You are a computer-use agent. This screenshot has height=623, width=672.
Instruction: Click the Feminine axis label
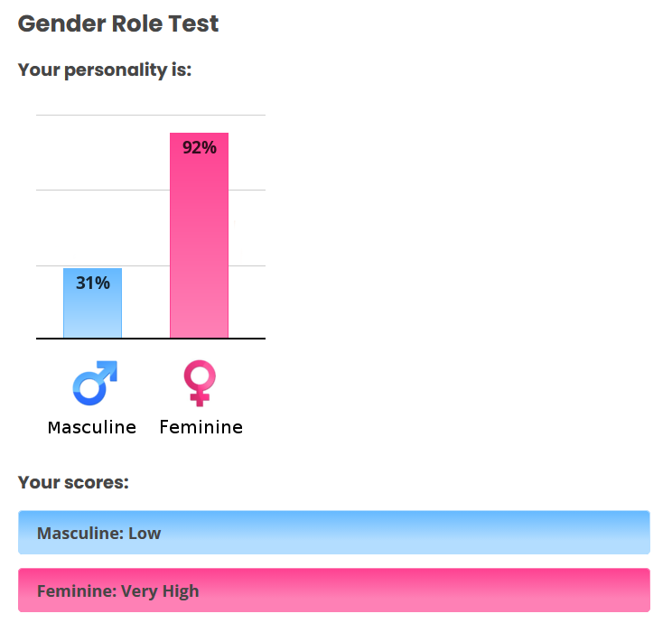click(x=201, y=427)
